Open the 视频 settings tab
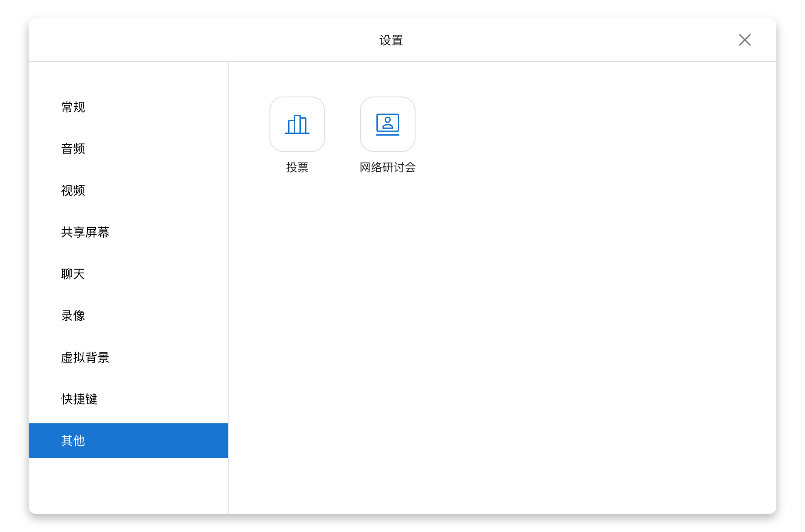 (128, 190)
